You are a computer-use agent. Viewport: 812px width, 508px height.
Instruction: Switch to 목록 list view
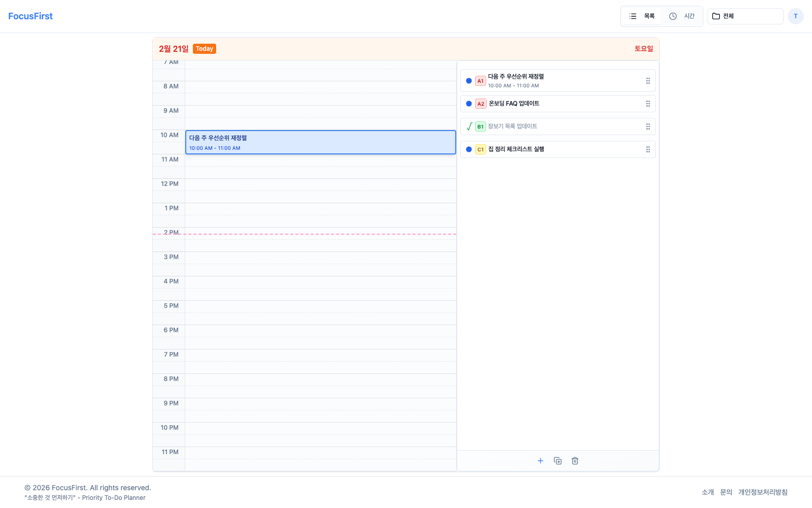[642, 16]
